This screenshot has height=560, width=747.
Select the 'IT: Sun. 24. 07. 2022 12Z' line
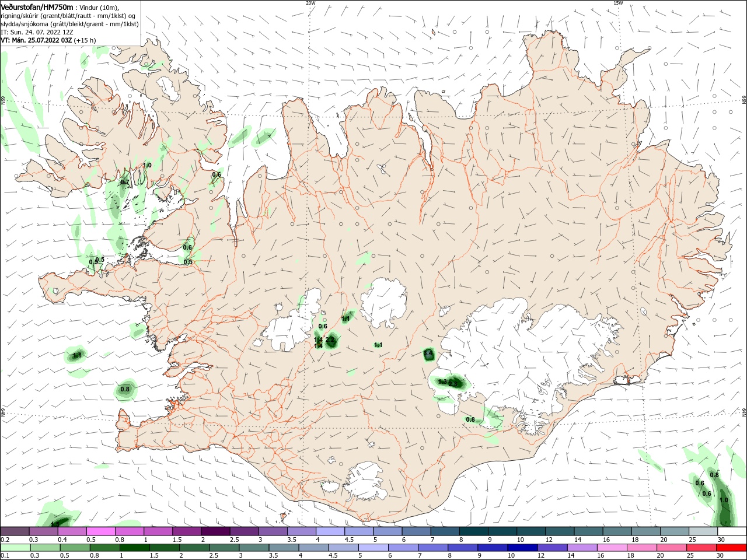[37, 32]
